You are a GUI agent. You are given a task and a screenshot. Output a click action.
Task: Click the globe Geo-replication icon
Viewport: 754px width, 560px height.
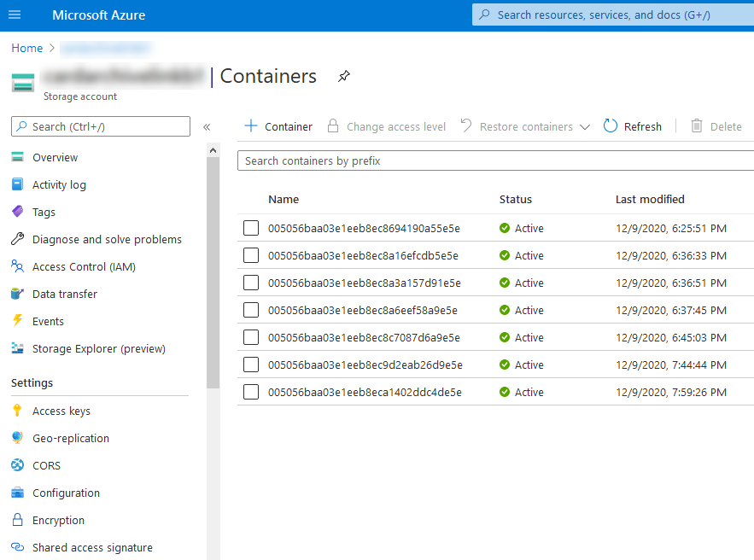coord(17,437)
